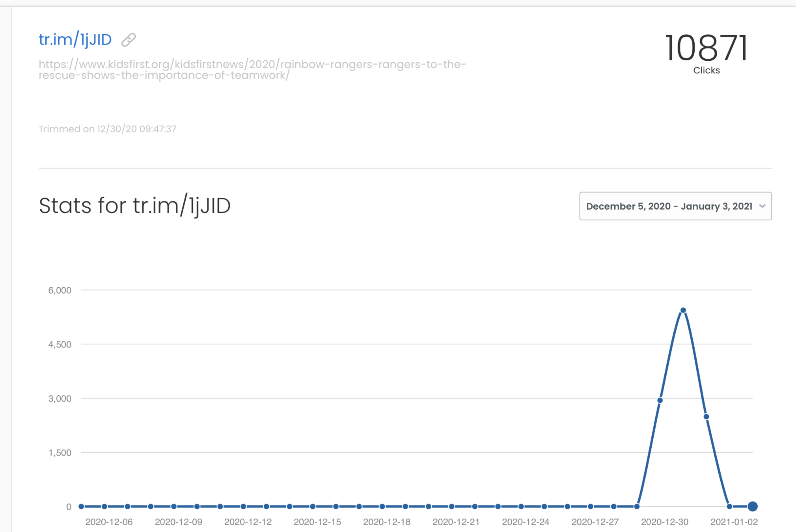Viewport: 796px width, 532px height.
Task: Click the Stats for tr.im/1jJID heading
Action: [x=134, y=206]
